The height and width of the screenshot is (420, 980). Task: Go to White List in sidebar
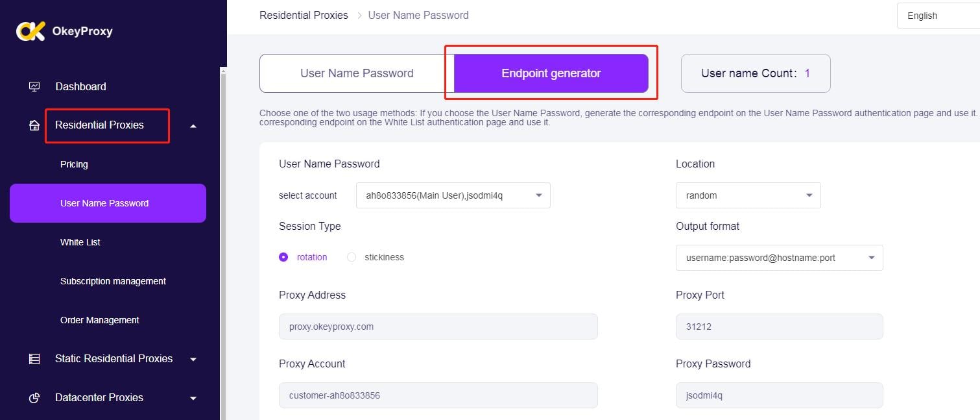(x=80, y=242)
